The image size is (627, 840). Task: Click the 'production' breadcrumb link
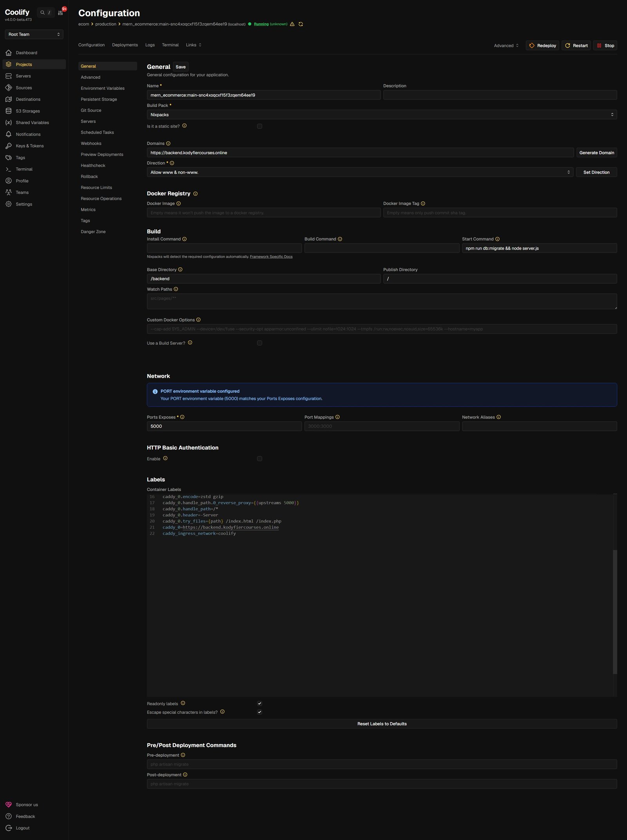[106, 24]
